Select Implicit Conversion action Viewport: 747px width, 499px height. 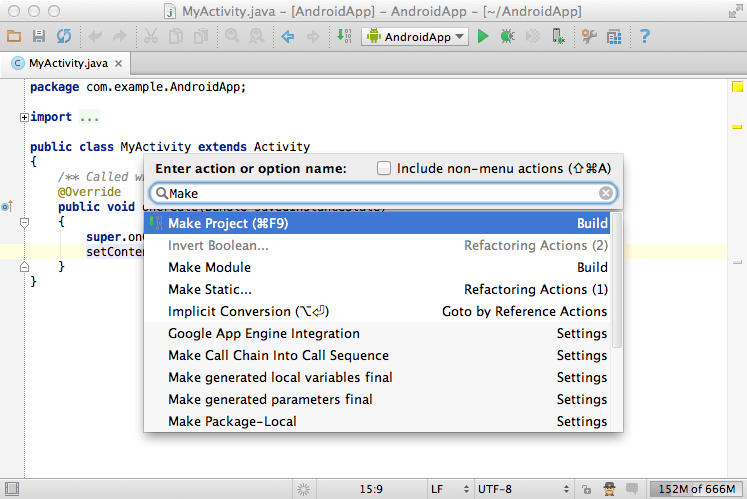point(377,311)
